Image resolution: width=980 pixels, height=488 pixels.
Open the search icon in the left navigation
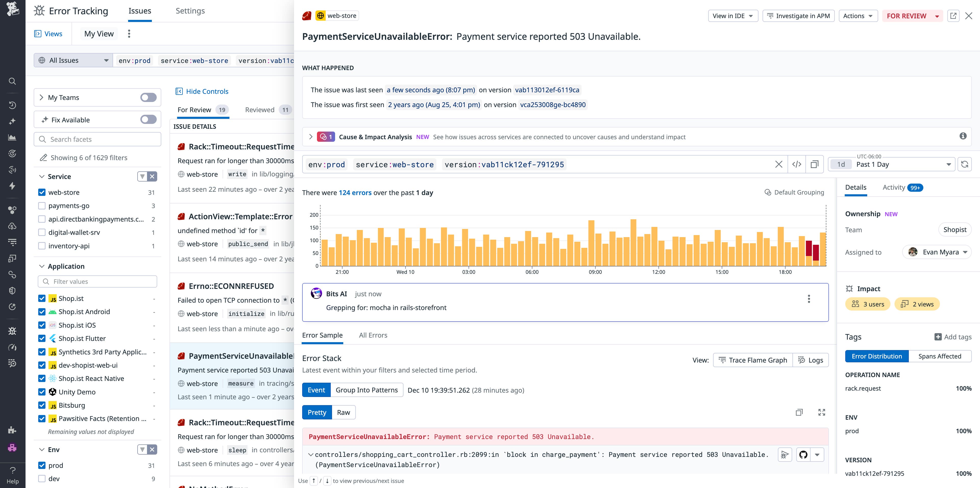coord(12,81)
